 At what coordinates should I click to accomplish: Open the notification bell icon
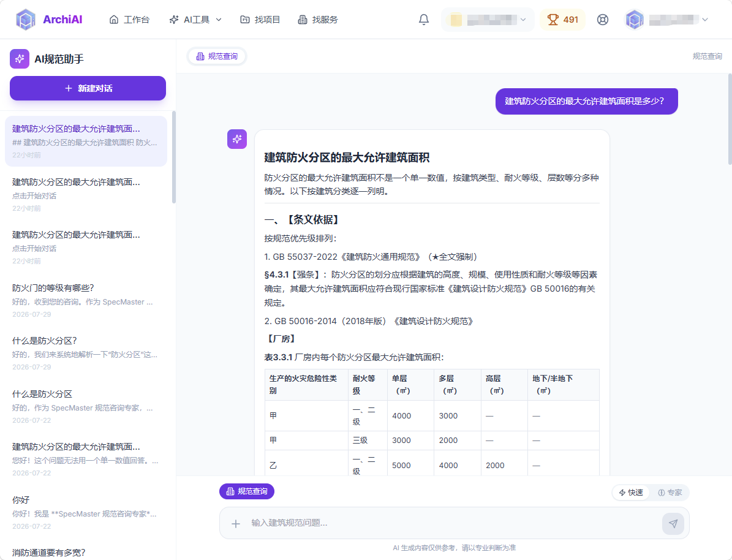coord(423,20)
